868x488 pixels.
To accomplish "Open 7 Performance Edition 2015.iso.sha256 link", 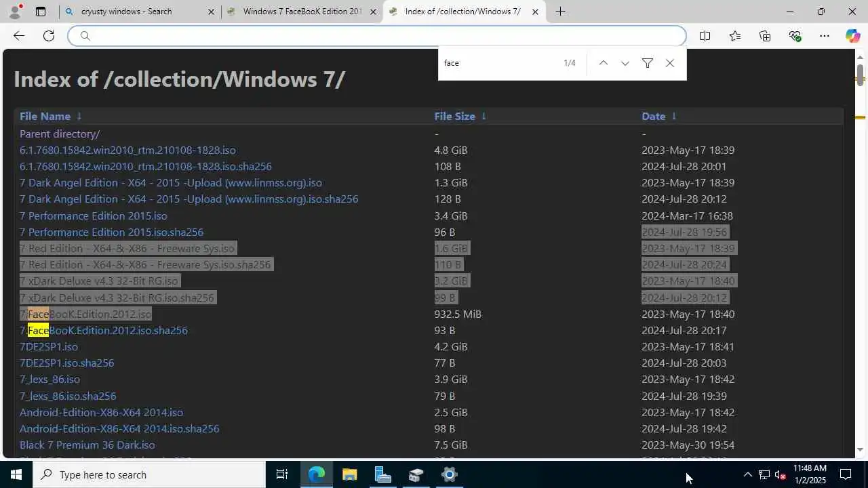I will click(x=111, y=232).
